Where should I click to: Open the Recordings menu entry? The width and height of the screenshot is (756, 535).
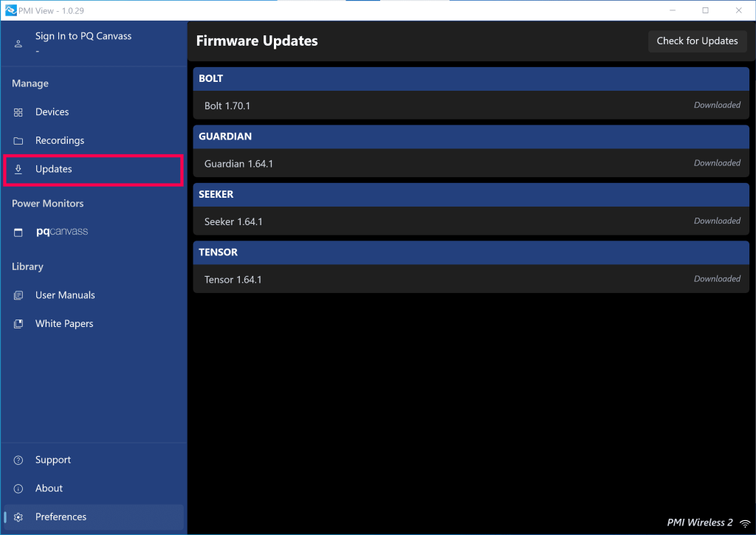point(61,140)
